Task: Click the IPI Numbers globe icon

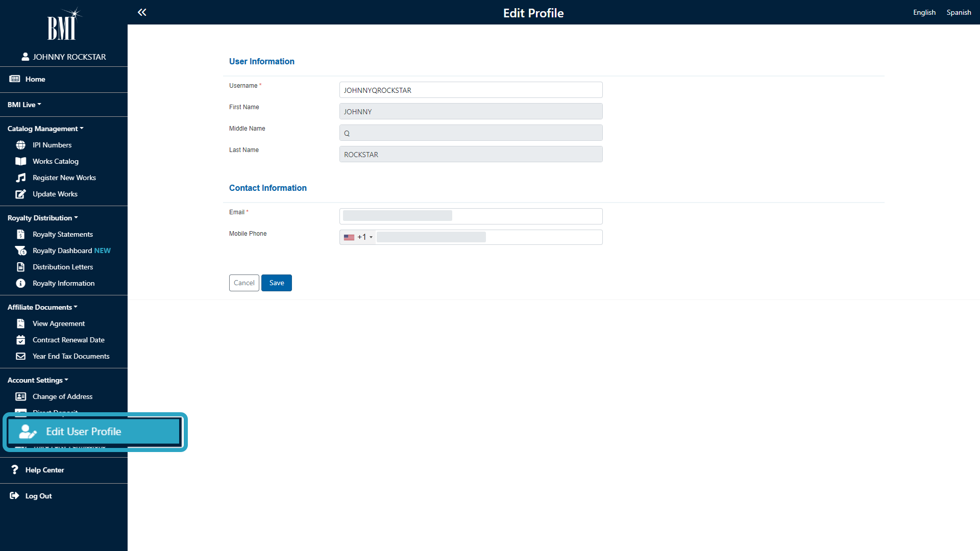Action: [x=20, y=145]
